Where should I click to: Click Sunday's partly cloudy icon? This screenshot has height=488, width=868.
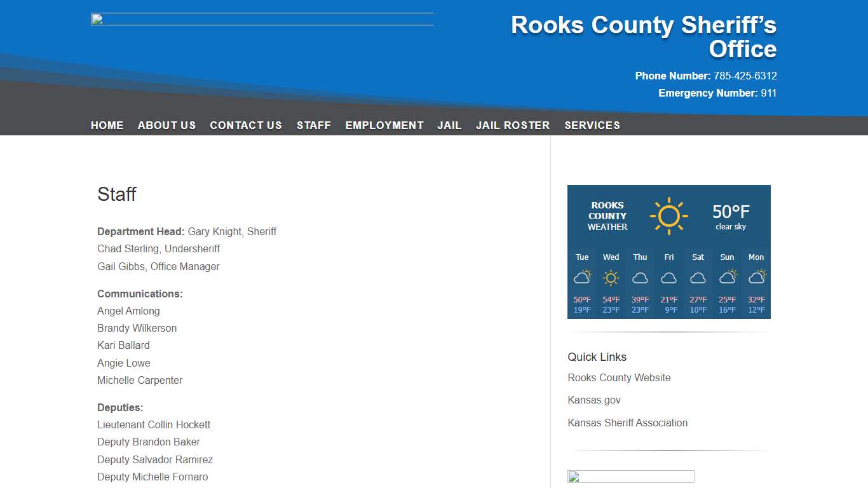pos(727,276)
